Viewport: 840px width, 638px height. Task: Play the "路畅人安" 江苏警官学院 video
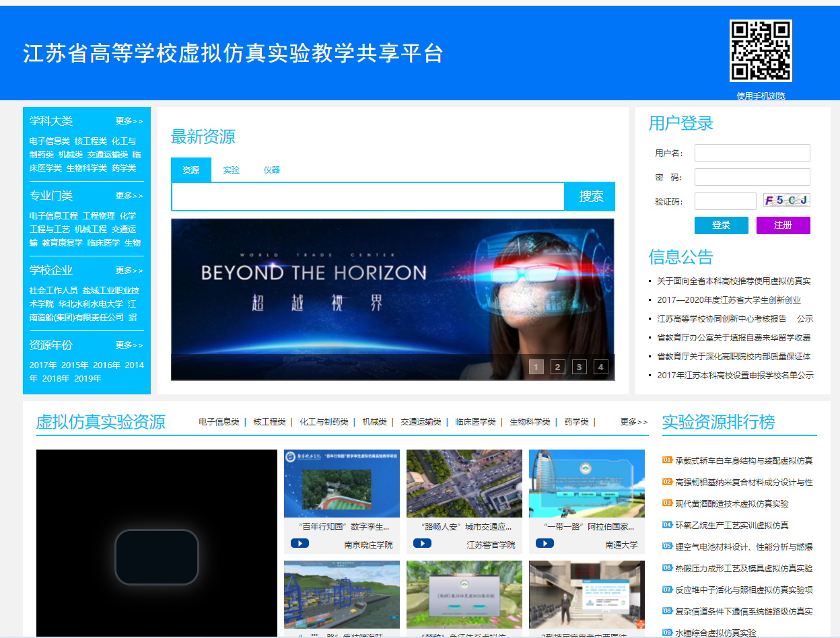click(x=423, y=542)
